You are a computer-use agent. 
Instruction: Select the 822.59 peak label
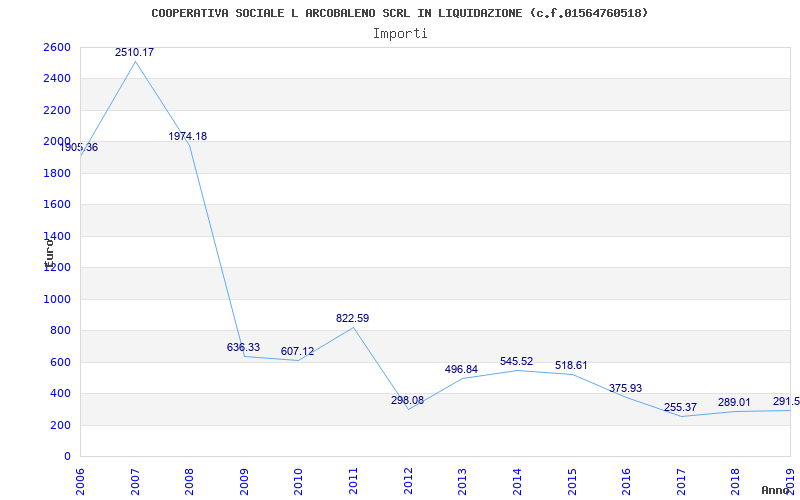pos(353,318)
